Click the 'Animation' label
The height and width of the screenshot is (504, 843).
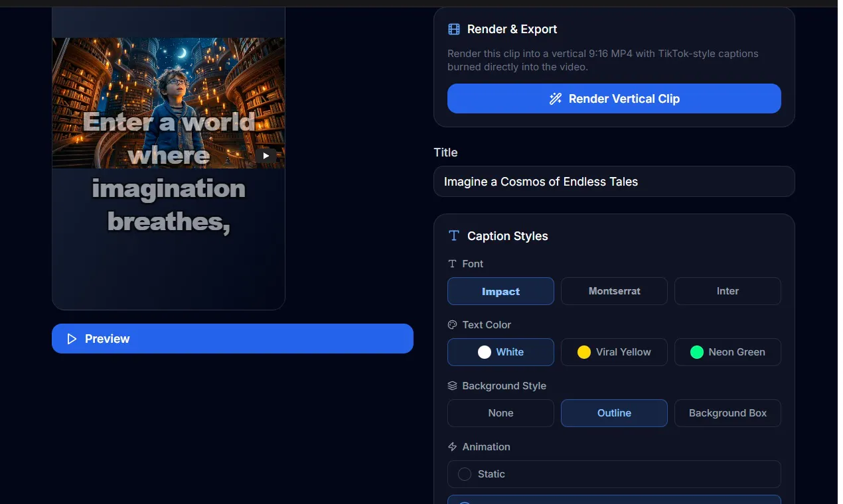(486, 447)
